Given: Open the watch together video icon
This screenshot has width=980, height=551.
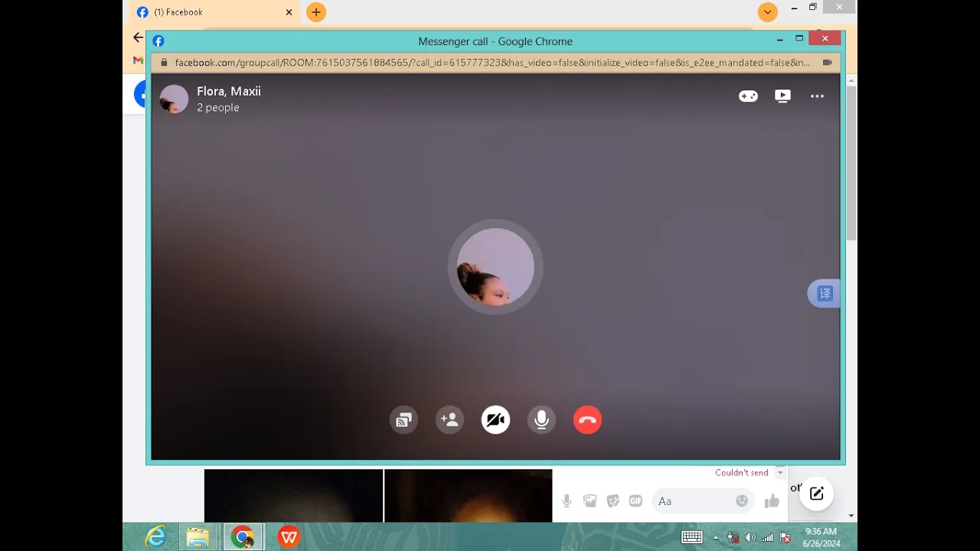Looking at the screenshot, I should (x=782, y=96).
